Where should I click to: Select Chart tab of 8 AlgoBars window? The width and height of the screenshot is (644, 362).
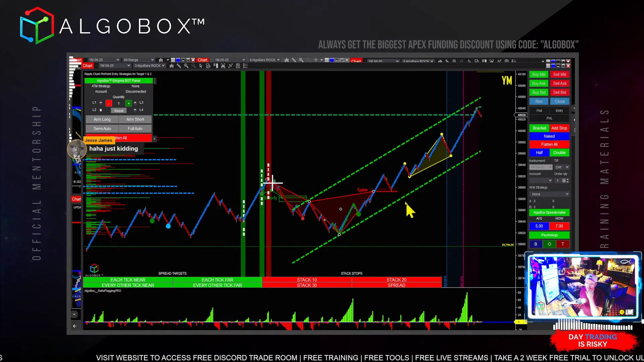click(x=202, y=60)
